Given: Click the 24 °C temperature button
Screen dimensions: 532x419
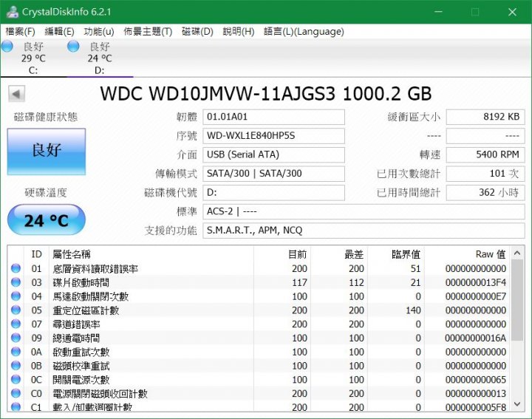Looking at the screenshot, I should tap(46, 220).
